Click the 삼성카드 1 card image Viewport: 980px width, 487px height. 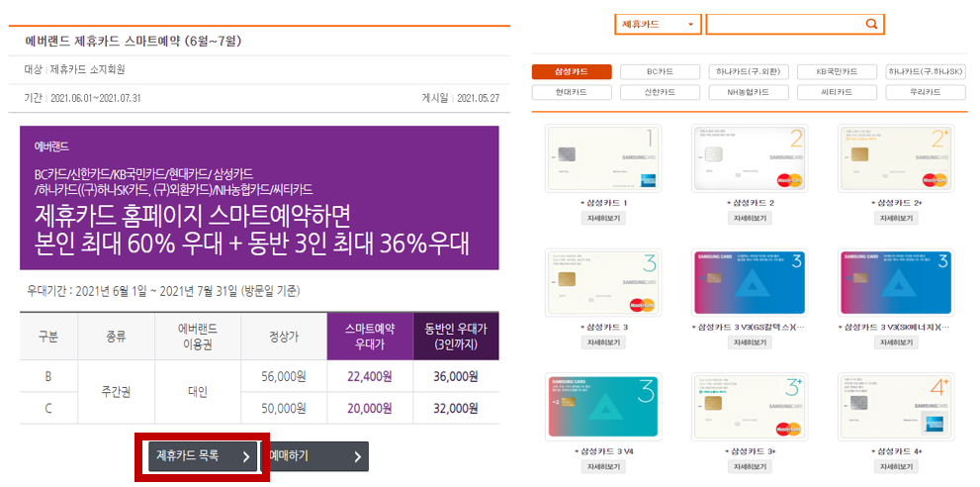(603, 158)
